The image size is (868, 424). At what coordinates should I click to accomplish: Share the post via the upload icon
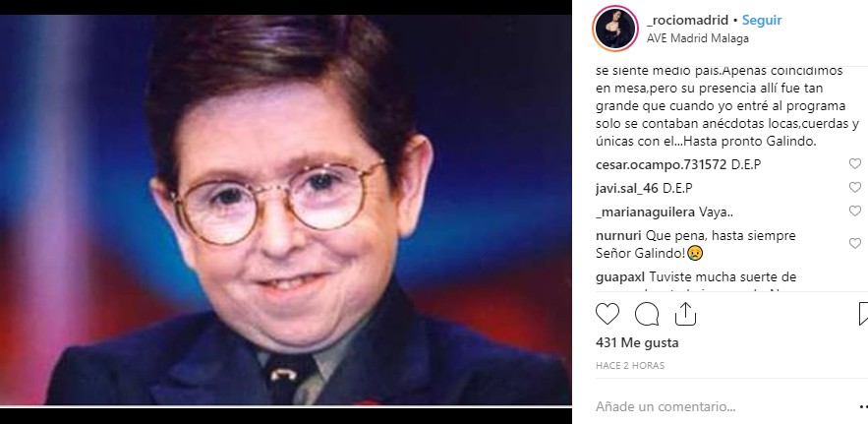(x=685, y=314)
